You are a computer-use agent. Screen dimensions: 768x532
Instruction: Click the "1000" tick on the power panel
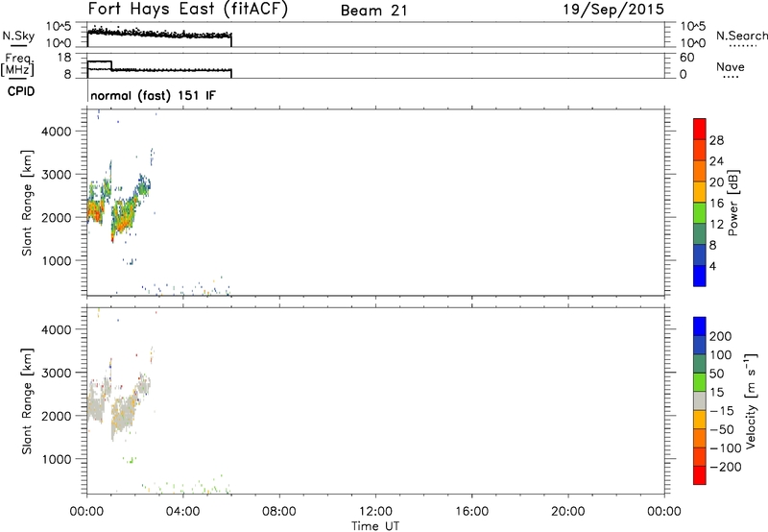point(57,260)
